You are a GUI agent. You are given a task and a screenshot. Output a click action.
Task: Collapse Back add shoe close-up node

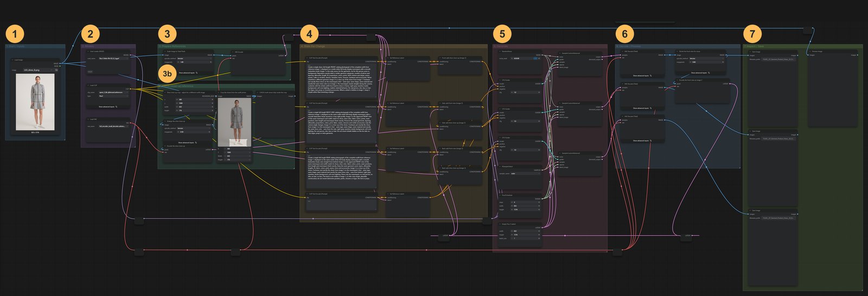click(x=440, y=168)
